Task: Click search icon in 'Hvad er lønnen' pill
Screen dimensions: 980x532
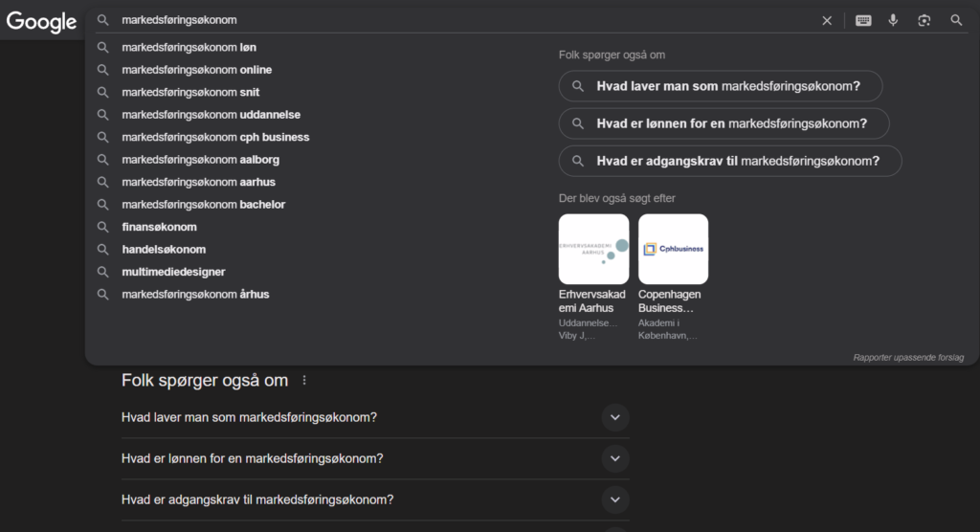Action: click(x=578, y=123)
